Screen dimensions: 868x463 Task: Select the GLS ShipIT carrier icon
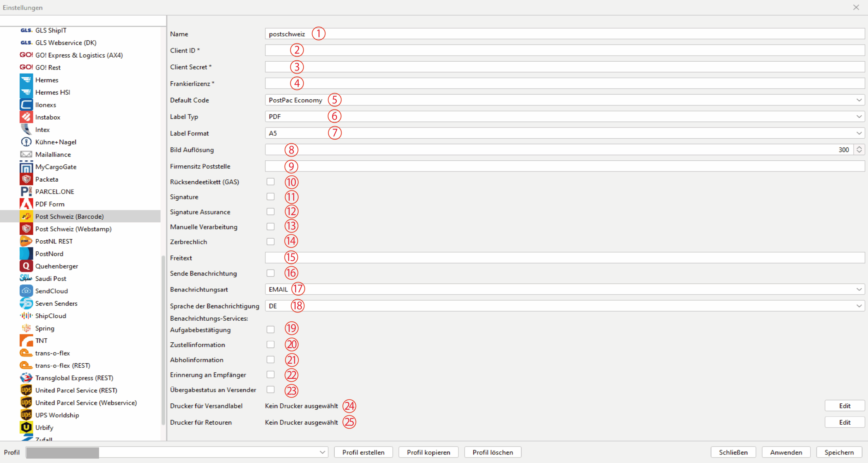tap(26, 31)
